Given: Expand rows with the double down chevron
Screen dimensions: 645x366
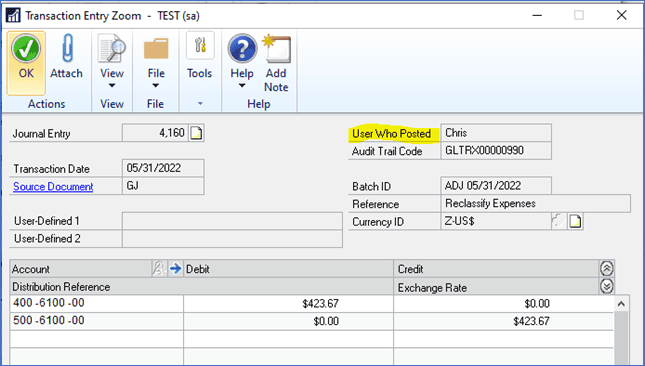Looking at the screenshot, I should [x=607, y=286].
